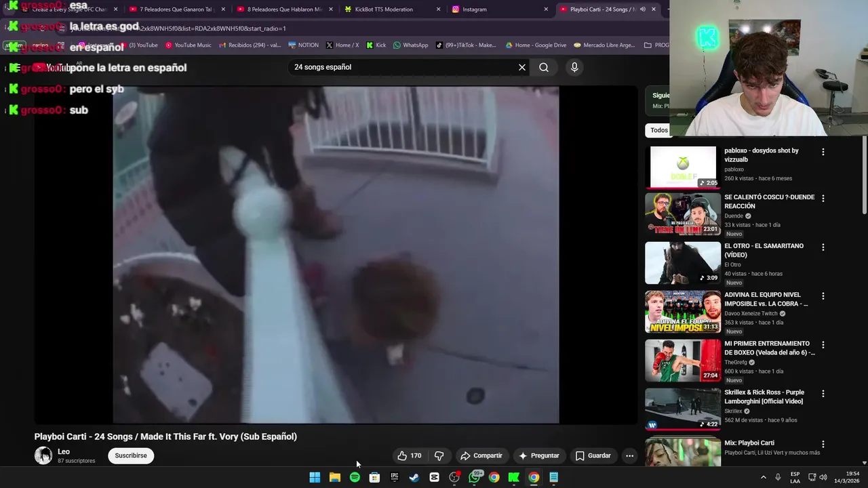Open options for the pabloxo dosydos video
The height and width of the screenshot is (488, 868).
pyautogui.click(x=823, y=152)
